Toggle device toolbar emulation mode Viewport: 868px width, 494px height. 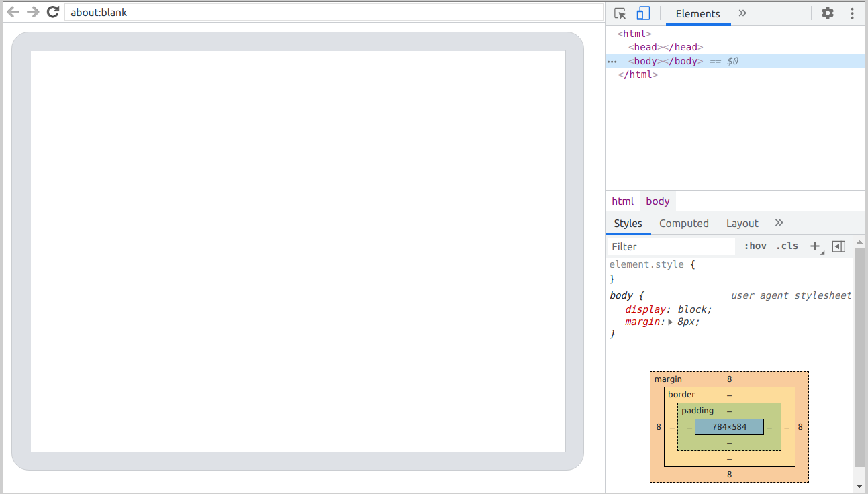643,13
